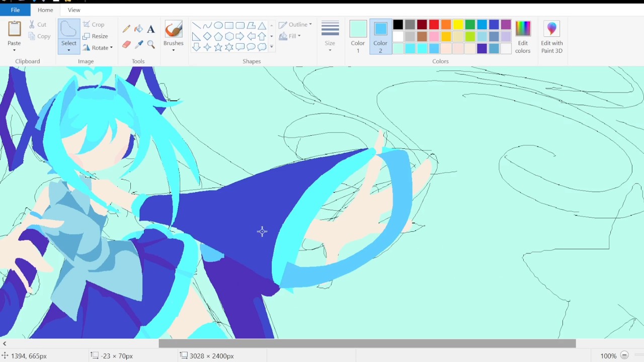Click the Cut button

(x=38, y=24)
